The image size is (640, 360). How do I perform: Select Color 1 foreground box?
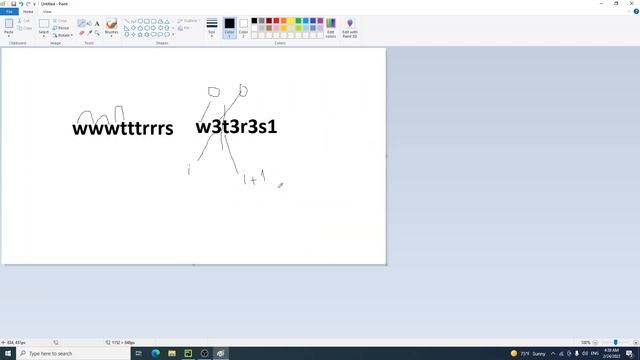pos(229,28)
